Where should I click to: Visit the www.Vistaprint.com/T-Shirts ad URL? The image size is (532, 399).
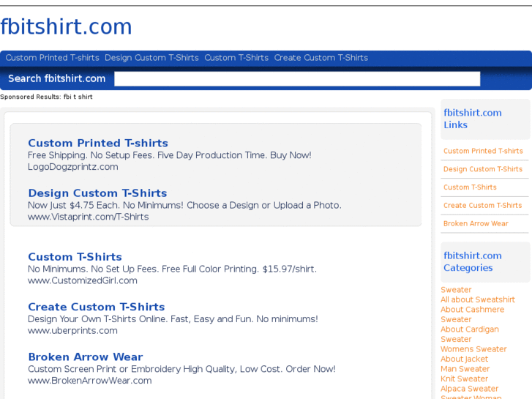[x=89, y=217]
